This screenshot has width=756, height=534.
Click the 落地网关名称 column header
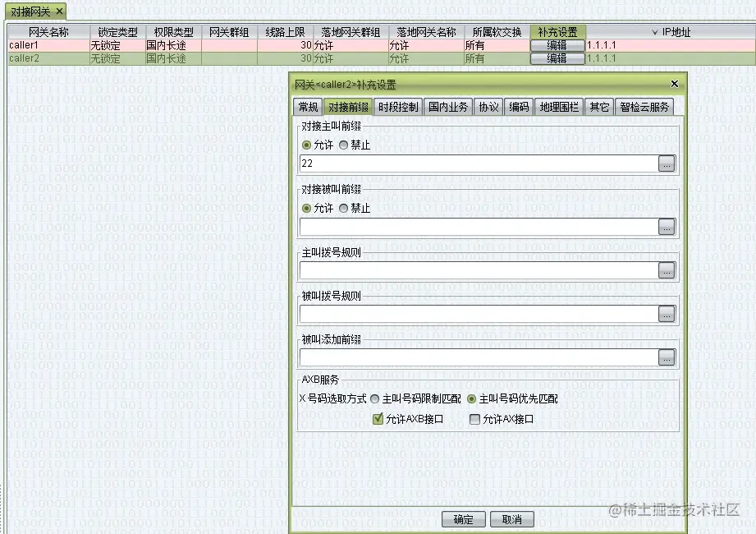426,32
